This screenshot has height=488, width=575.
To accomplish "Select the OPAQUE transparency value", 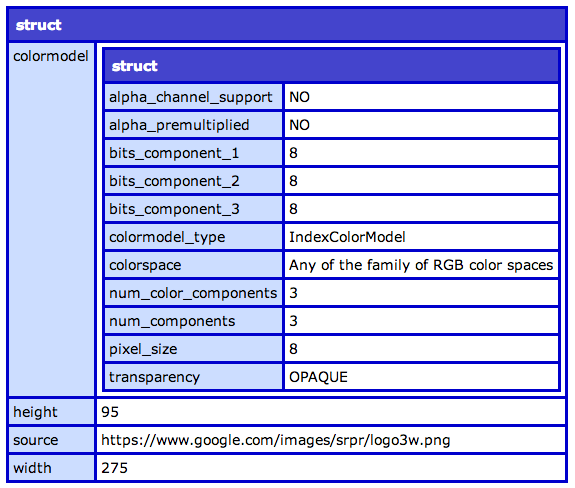I will [318, 377].
